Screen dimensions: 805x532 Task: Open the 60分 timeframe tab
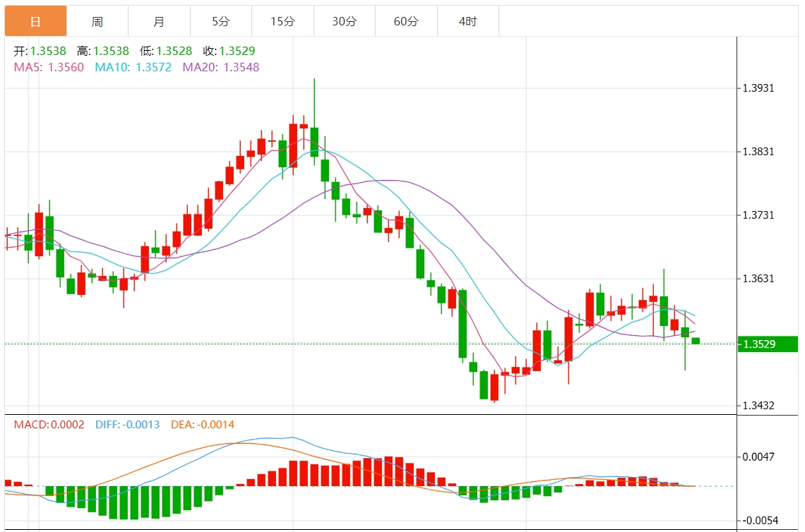click(x=406, y=21)
